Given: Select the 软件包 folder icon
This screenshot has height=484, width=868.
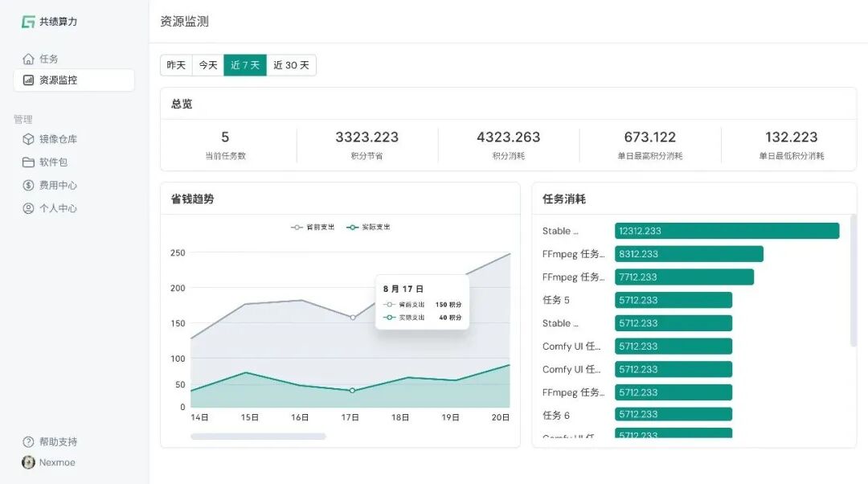Looking at the screenshot, I should pos(28,162).
